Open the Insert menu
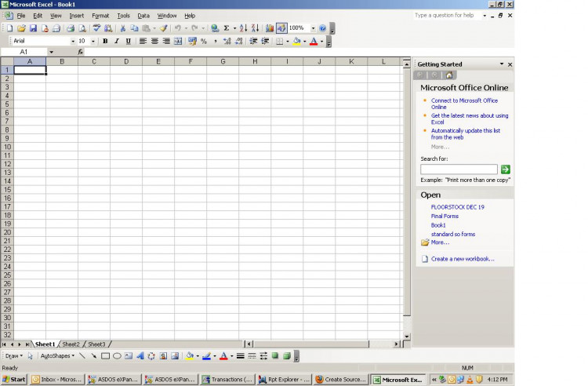 click(77, 16)
